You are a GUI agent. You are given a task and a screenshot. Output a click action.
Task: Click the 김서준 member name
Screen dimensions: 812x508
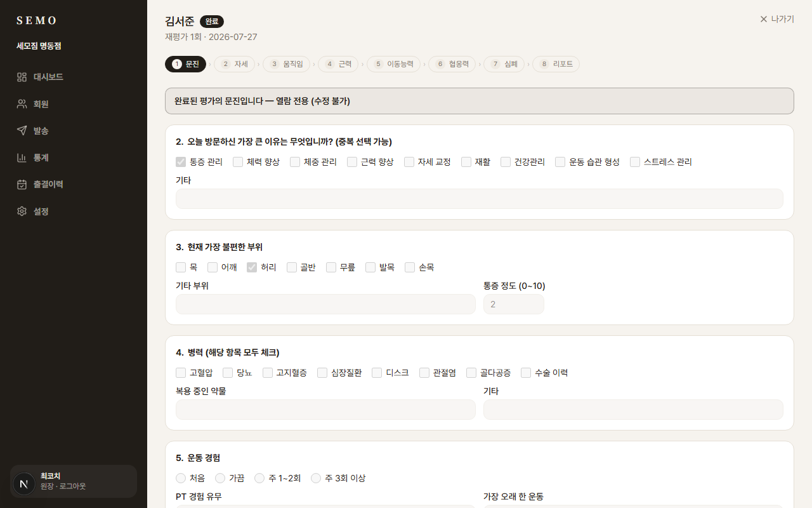[x=180, y=22]
